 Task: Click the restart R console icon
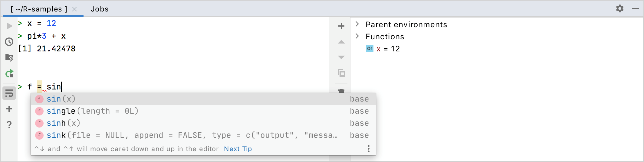(x=9, y=73)
